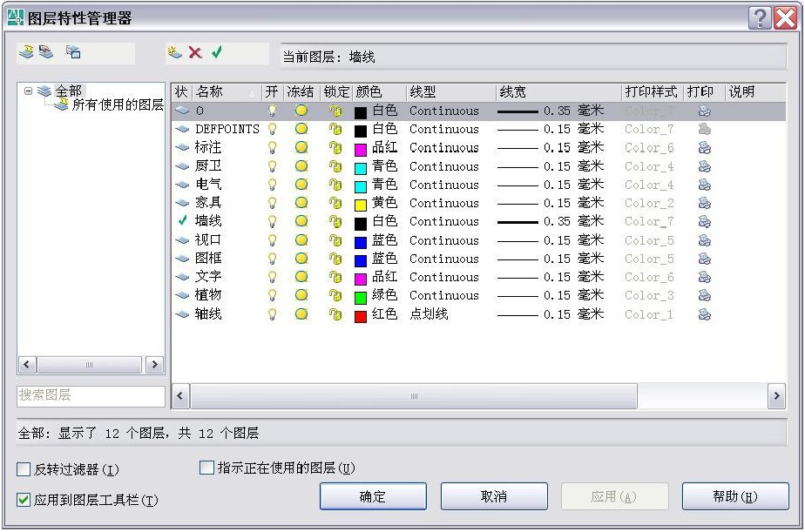Screen dimensions: 805x532
Task: Open the Layer States Manager icon
Action: pyautogui.click(x=73, y=52)
